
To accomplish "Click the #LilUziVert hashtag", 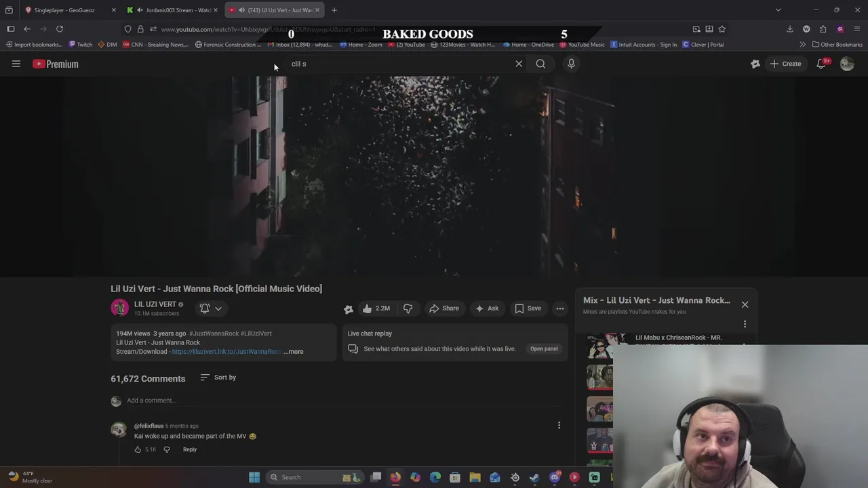I will coord(256,333).
